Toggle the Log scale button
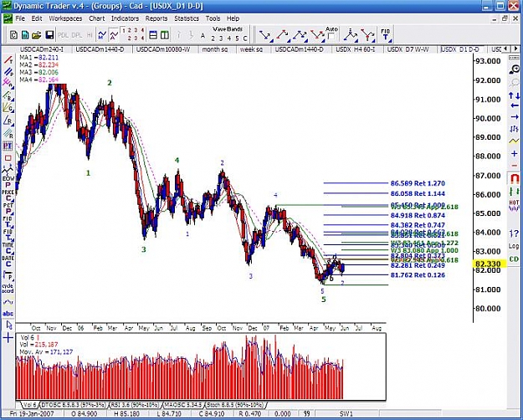523x420 pixels. pyautogui.click(x=514, y=246)
